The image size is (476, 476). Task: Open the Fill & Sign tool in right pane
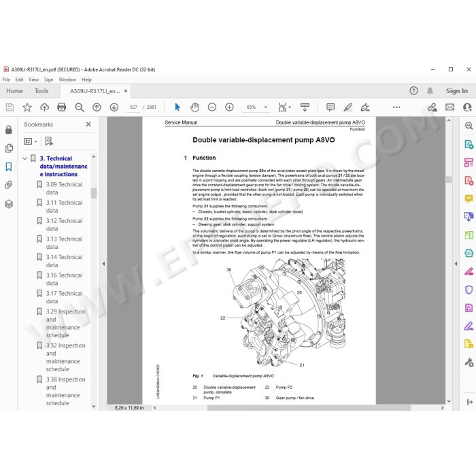click(469, 326)
